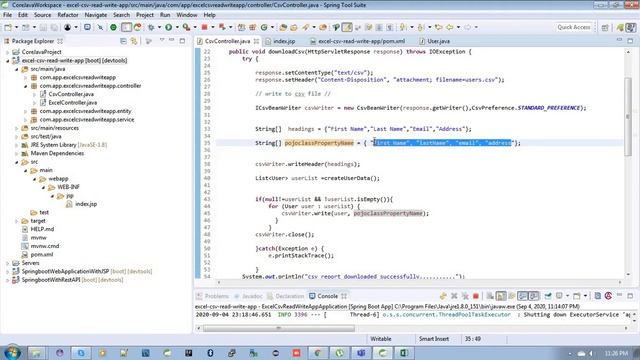Open the Refactor menu
Viewport: 640px width, 360px height.
(x=68, y=15)
